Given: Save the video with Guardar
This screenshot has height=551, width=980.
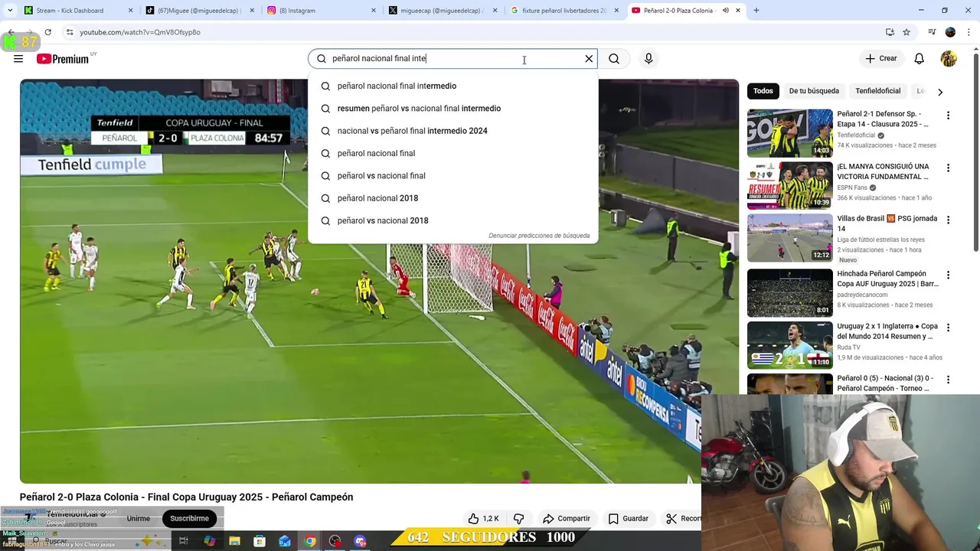Looking at the screenshot, I should [x=628, y=518].
